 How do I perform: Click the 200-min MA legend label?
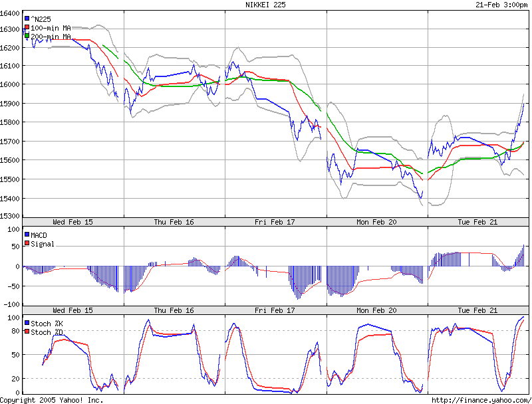tap(51, 37)
